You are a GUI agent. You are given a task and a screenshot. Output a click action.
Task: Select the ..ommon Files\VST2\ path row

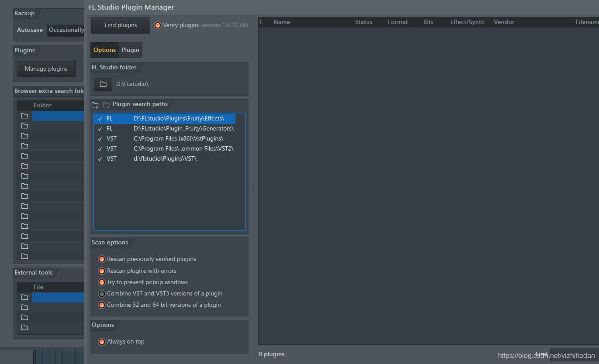click(165, 149)
